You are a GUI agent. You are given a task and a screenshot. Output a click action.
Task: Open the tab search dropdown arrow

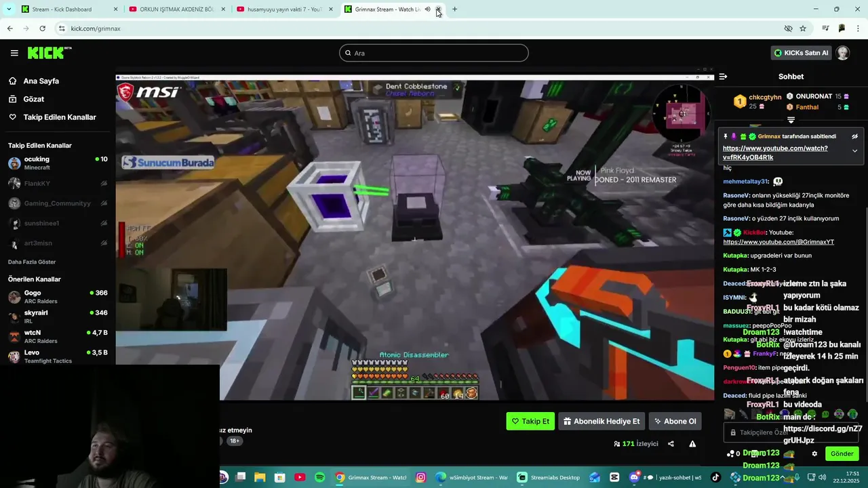(x=8, y=9)
